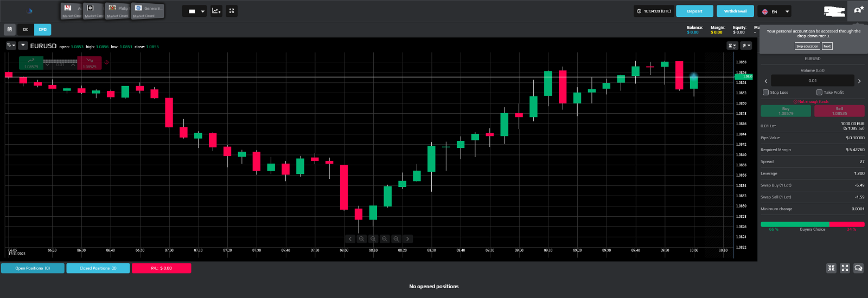This screenshot has height=298, width=868.
Task: Click the 1.0855 current price label
Action: 744,77
